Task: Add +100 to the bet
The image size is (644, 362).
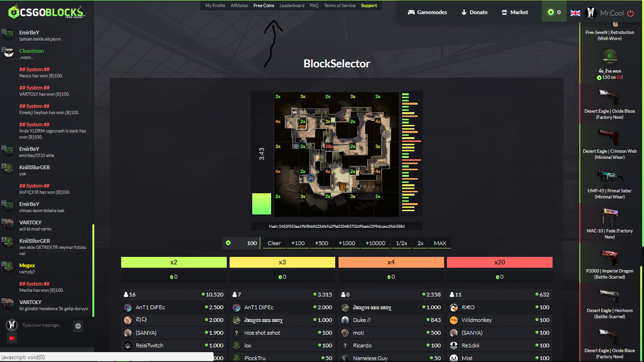Action: [298, 243]
